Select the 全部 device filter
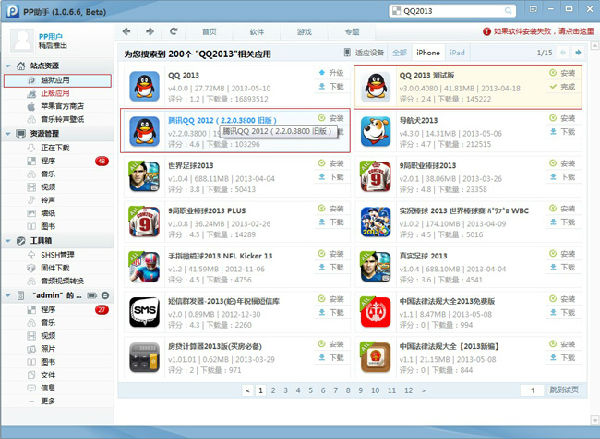The height and width of the screenshot is (439, 600). 399,52
